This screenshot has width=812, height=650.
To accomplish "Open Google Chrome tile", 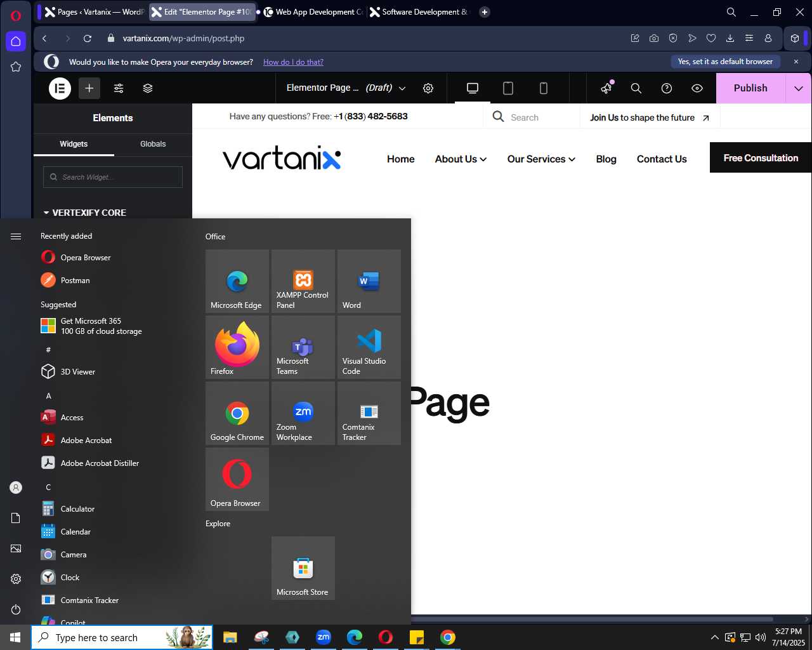I will [x=237, y=413].
